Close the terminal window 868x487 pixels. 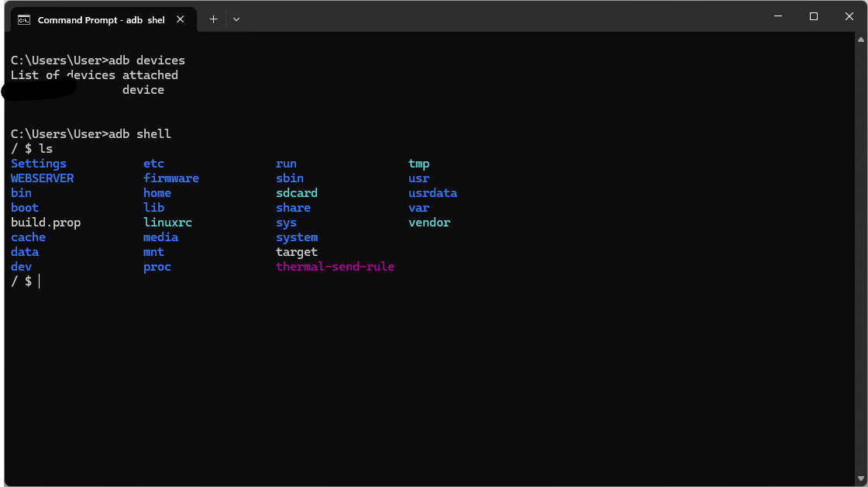(x=849, y=16)
